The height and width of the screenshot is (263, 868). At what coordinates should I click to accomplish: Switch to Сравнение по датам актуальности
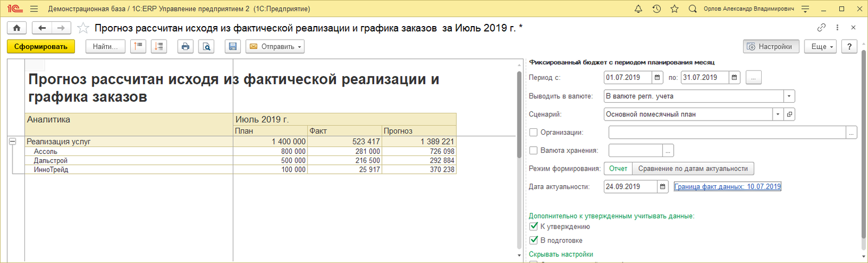(693, 168)
